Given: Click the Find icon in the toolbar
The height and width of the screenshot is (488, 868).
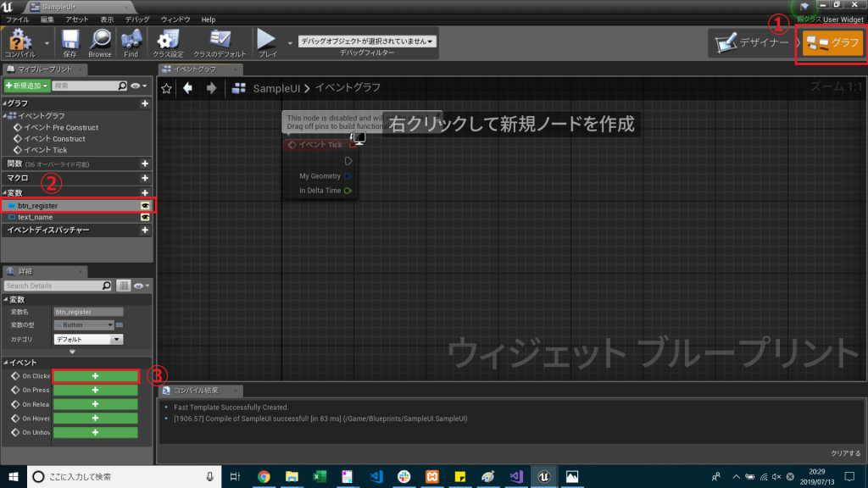Looking at the screenshot, I should (132, 39).
